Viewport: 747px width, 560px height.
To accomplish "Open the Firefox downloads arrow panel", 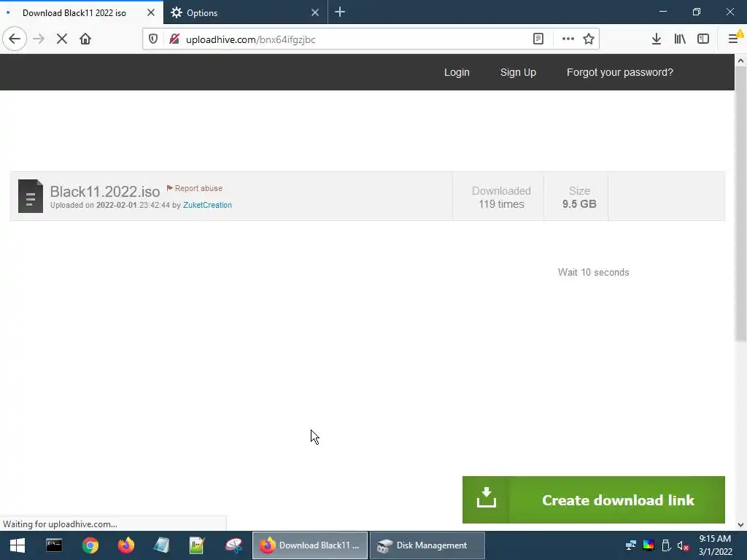I will (x=657, y=39).
